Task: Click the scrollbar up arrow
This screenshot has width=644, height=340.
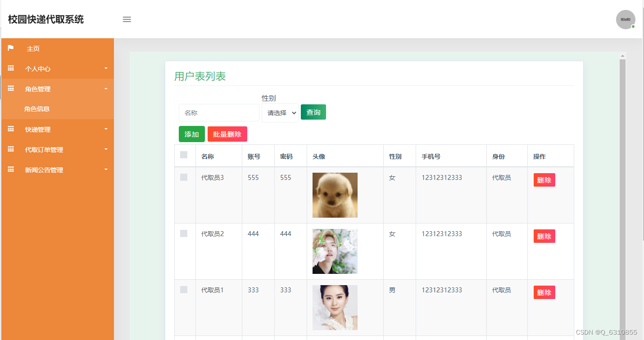Action: coord(623,56)
